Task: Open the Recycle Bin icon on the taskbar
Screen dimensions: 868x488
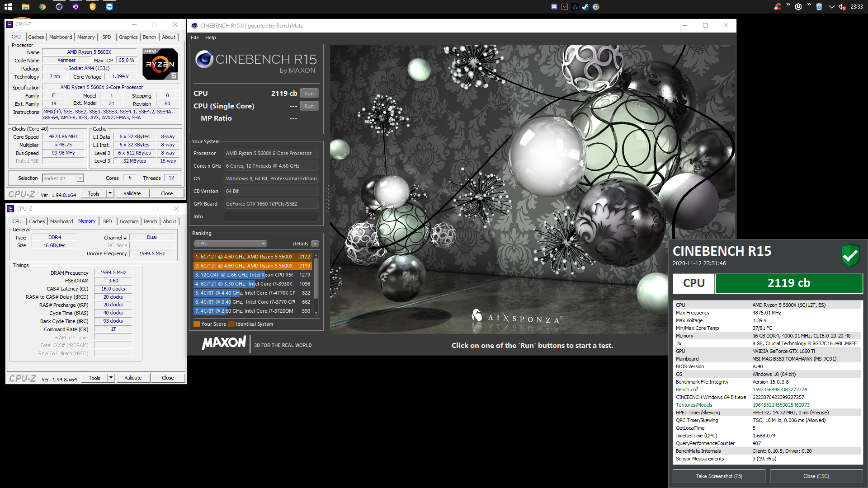Action: (x=819, y=7)
